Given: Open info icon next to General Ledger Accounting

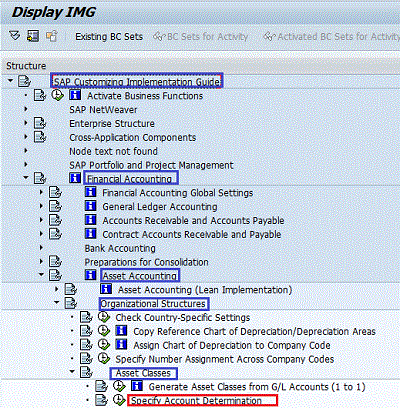Looking at the screenshot, I should pos(90,206).
